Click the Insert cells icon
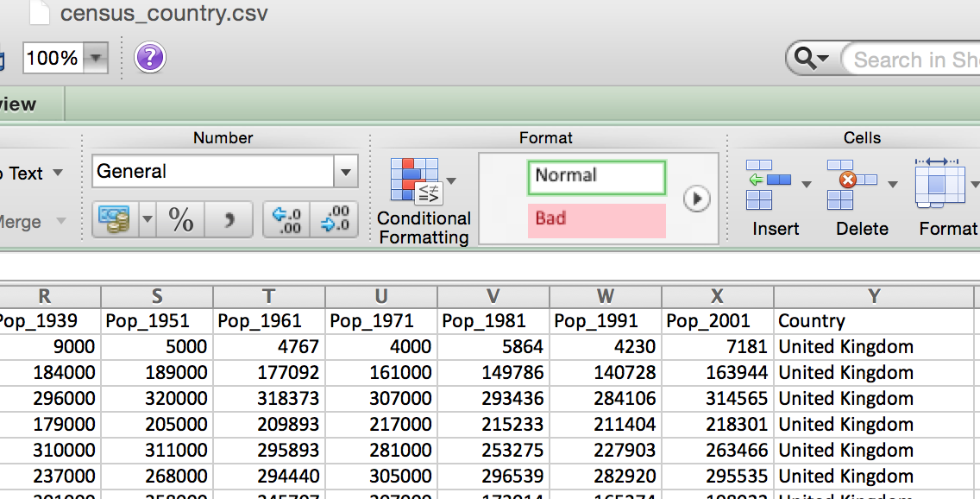 769,184
